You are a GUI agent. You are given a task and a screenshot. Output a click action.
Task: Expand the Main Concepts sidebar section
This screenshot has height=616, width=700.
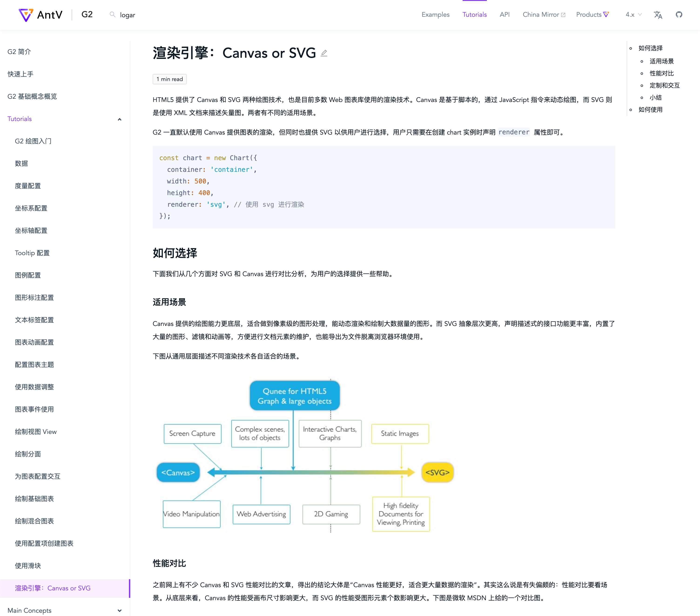click(120, 610)
